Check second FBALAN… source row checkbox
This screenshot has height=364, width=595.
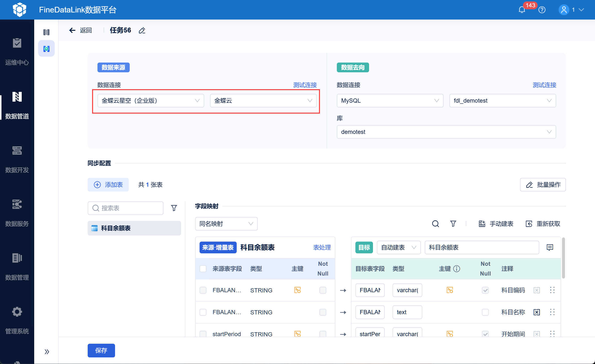203,312
